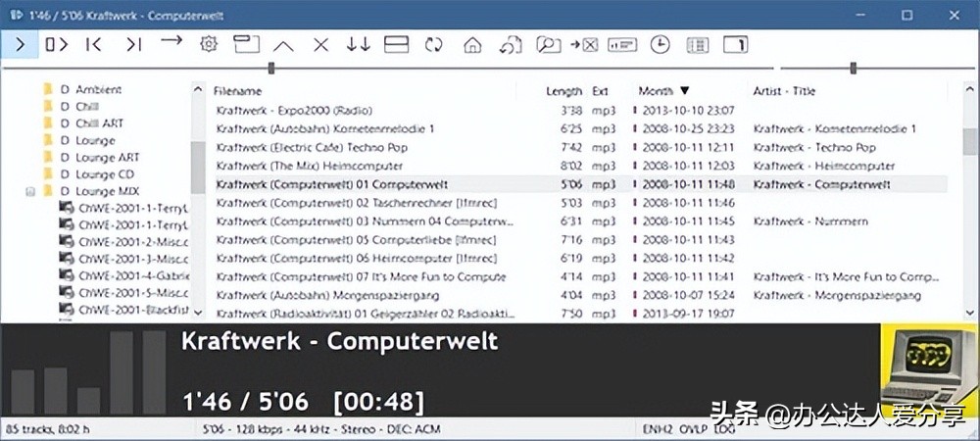Click the up-caret toolbar icon
Screen dimensions: 980x441
pos(283,46)
